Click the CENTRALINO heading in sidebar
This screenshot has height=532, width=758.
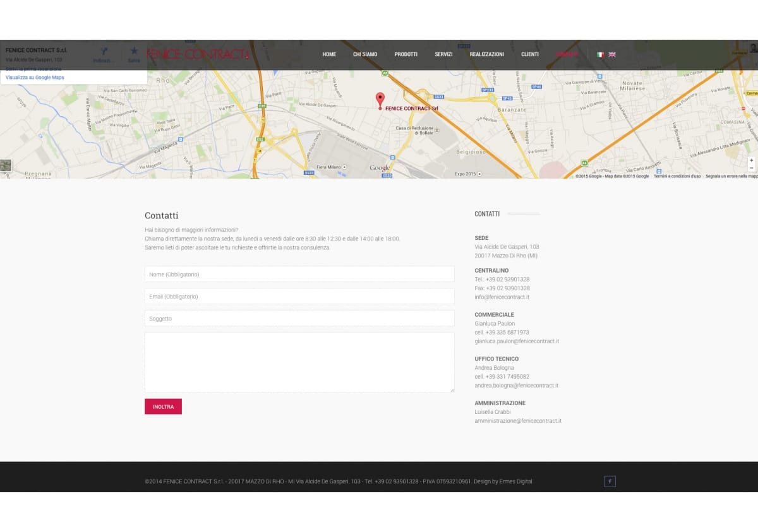click(491, 271)
